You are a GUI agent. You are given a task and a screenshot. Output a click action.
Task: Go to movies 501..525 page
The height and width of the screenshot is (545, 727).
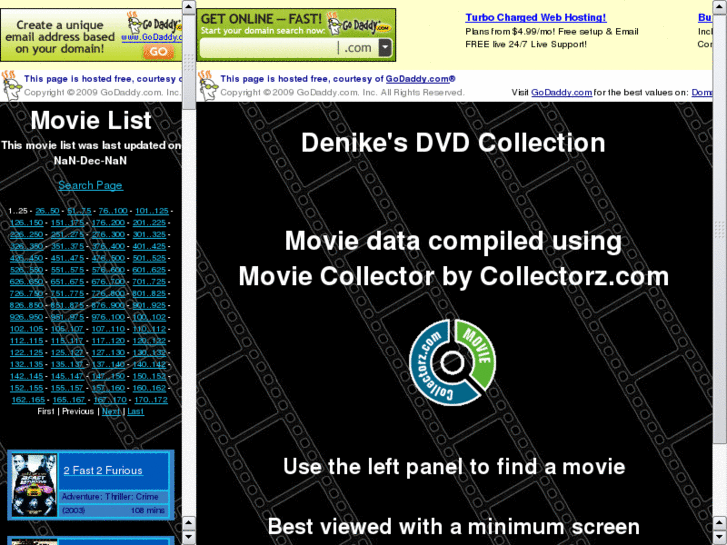click(149, 258)
